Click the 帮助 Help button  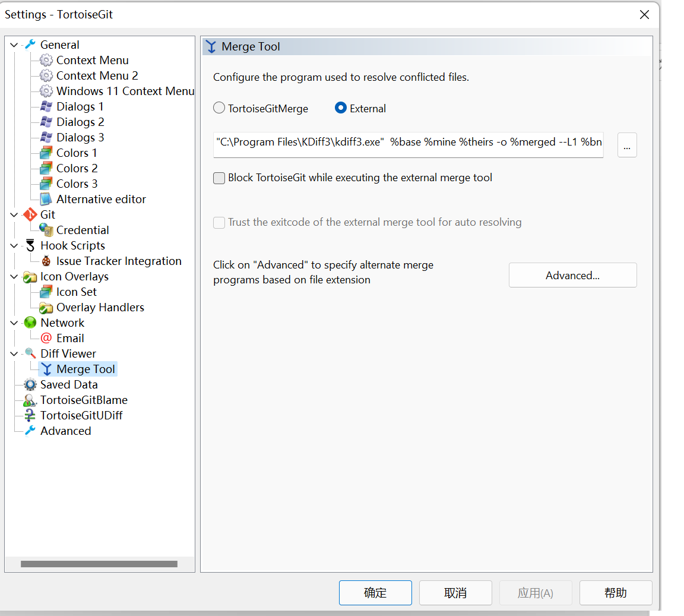click(616, 592)
